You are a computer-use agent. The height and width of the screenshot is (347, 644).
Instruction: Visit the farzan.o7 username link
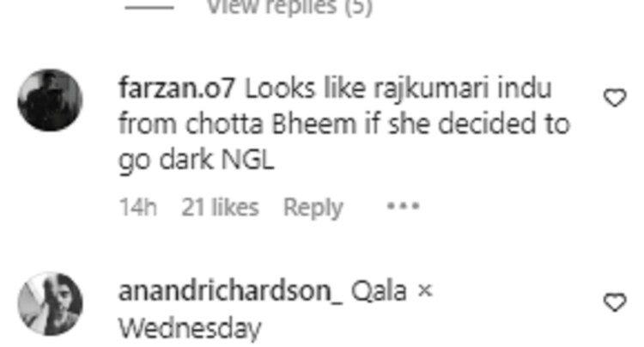[177, 88]
